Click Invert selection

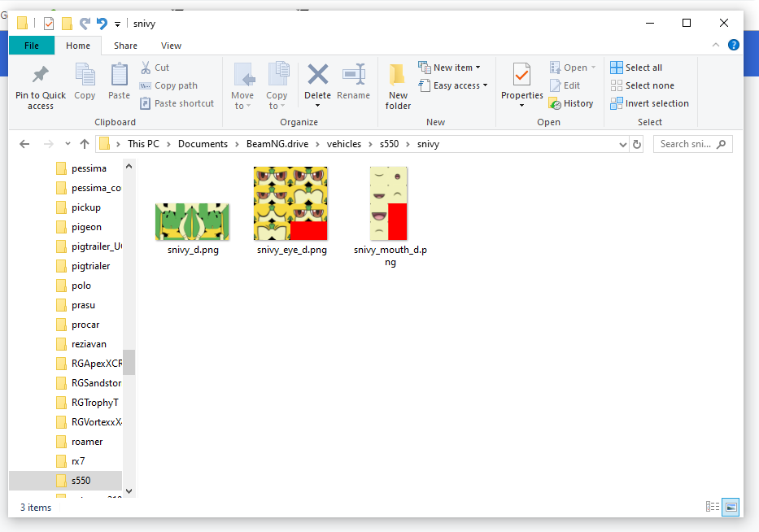point(649,103)
